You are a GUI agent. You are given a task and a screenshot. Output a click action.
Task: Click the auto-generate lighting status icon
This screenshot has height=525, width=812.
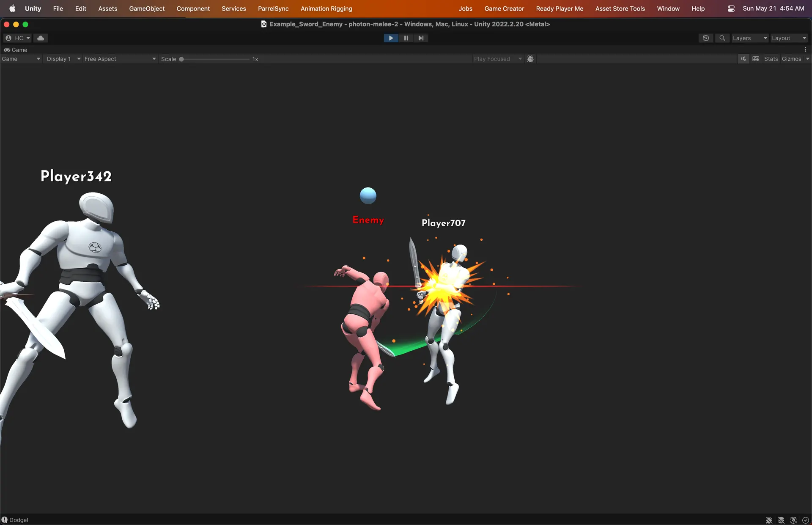point(793,520)
